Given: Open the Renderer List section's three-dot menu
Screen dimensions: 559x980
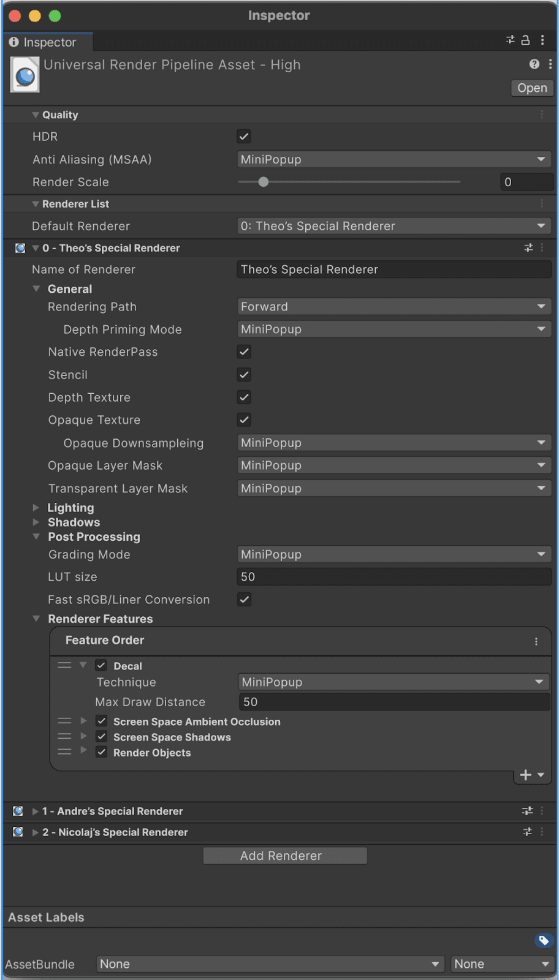Looking at the screenshot, I should click(x=542, y=203).
